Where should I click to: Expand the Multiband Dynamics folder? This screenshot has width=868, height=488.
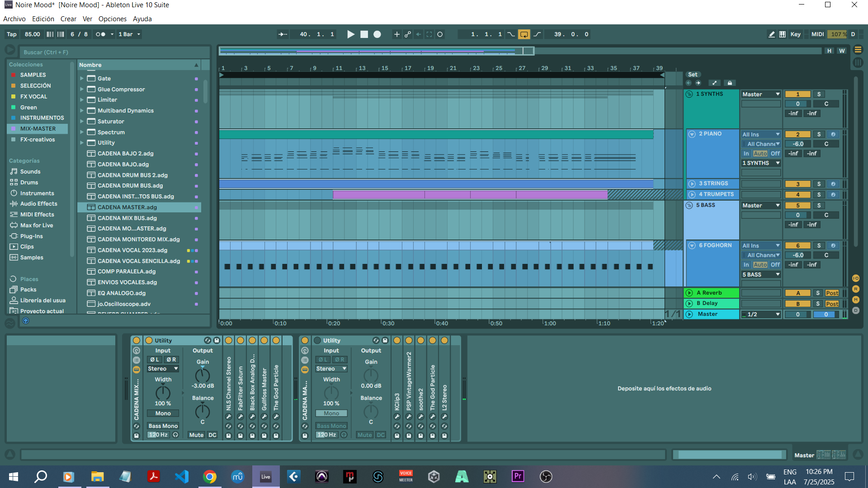[82, 111]
